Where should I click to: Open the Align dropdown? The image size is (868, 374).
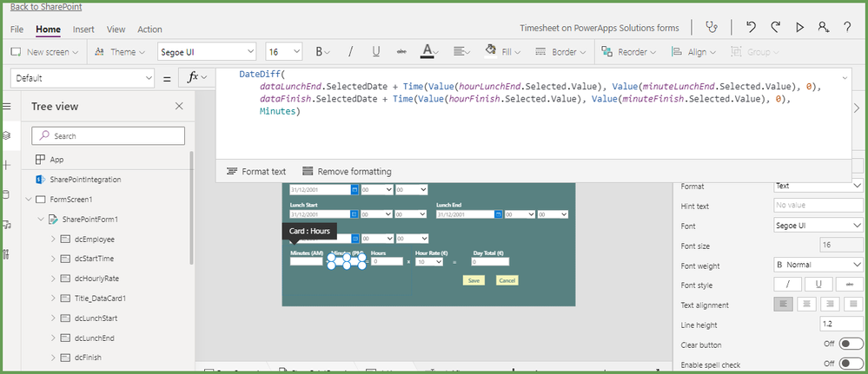[x=693, y=52]
